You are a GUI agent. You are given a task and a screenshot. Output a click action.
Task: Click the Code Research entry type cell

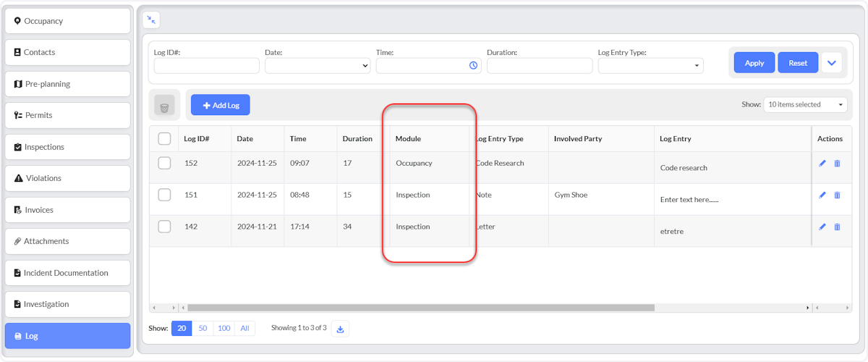pyautogui.click(x=500, y=164)
